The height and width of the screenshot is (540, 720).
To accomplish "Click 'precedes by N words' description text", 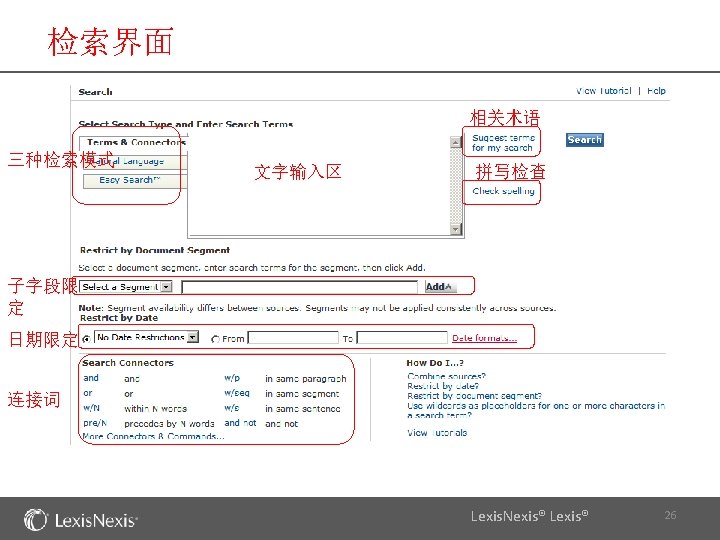I will click(x=169, y=424).
